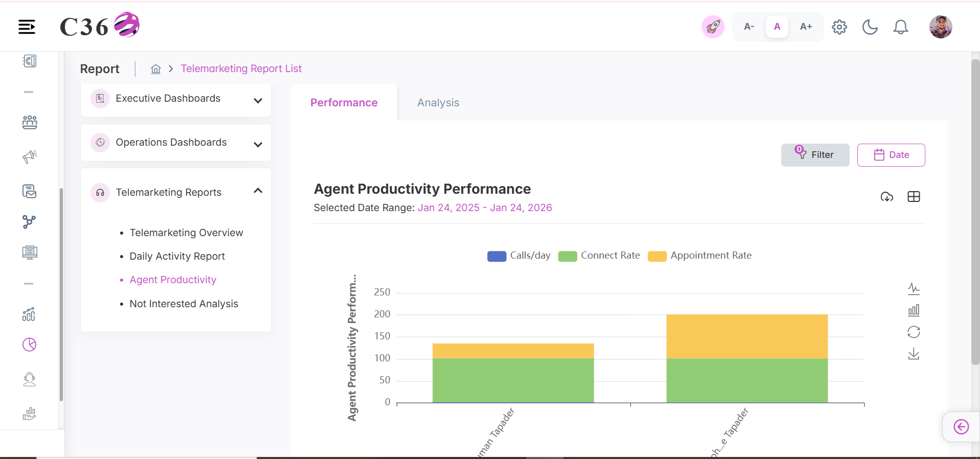Switch to table grid view
This screenshot has height=459, width=980.
[x=914, y=197]
